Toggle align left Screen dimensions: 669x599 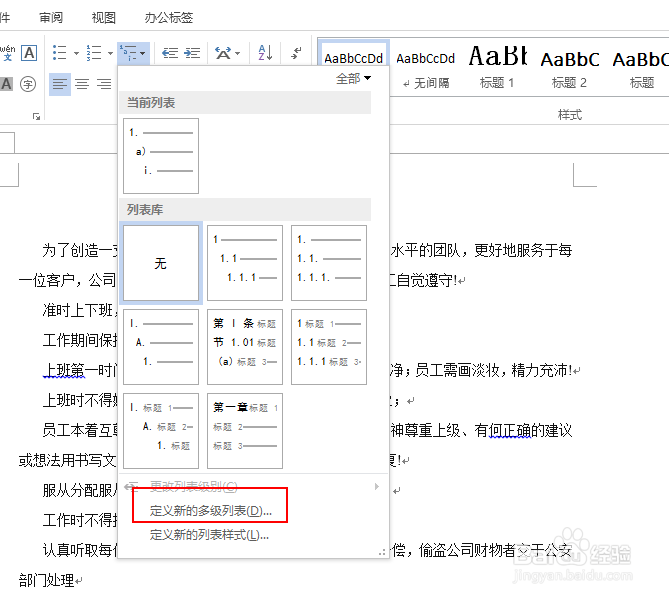click(60, 84)
